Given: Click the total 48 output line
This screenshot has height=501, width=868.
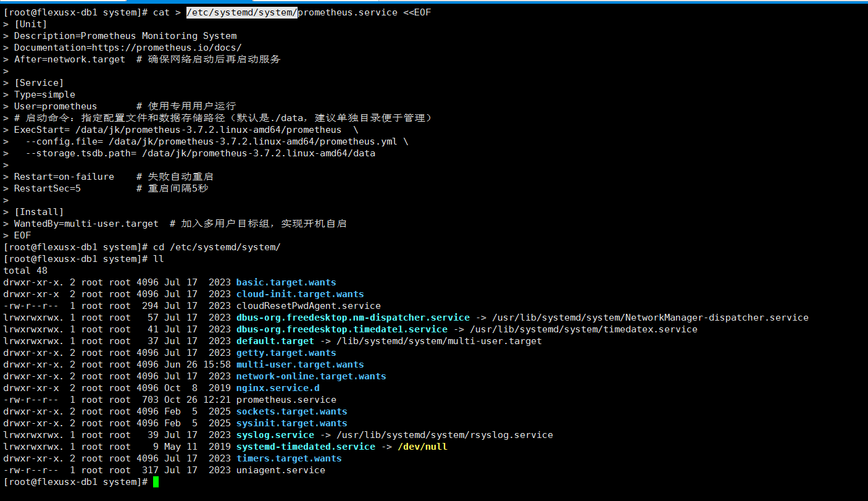Looking at the screenshot, I should (x=25, y=271).
